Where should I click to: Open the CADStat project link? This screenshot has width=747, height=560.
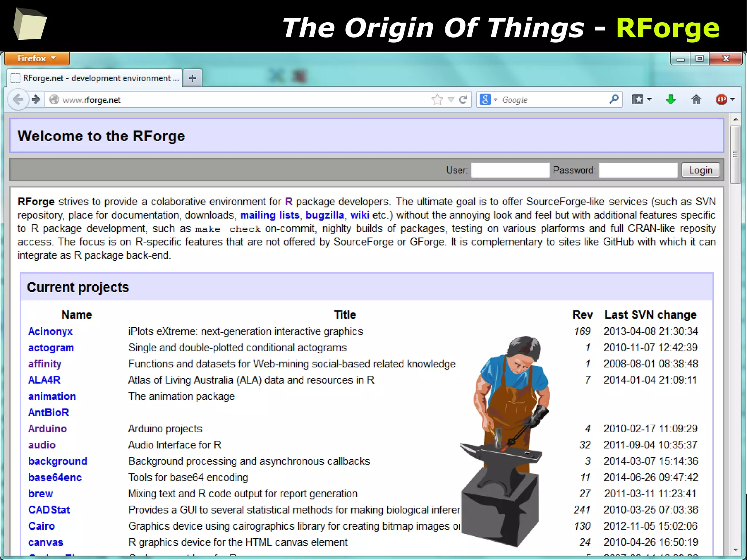pos(49,510)
